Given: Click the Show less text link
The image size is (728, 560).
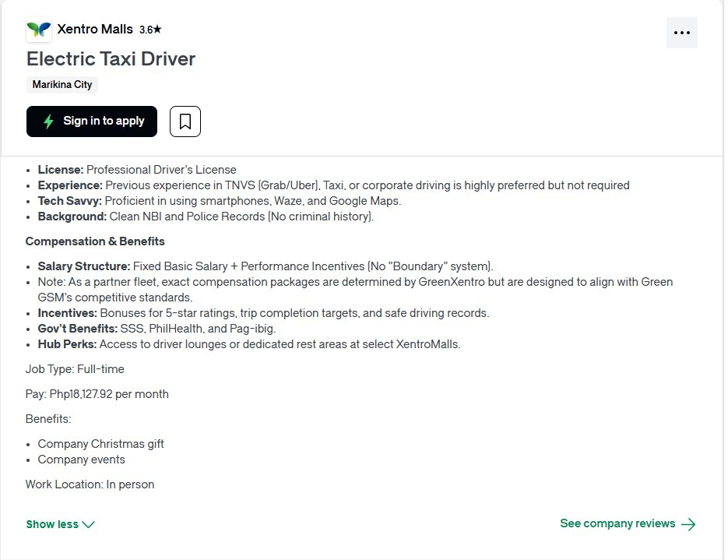Looking at the screenshot, I should (x=52, y=524).
